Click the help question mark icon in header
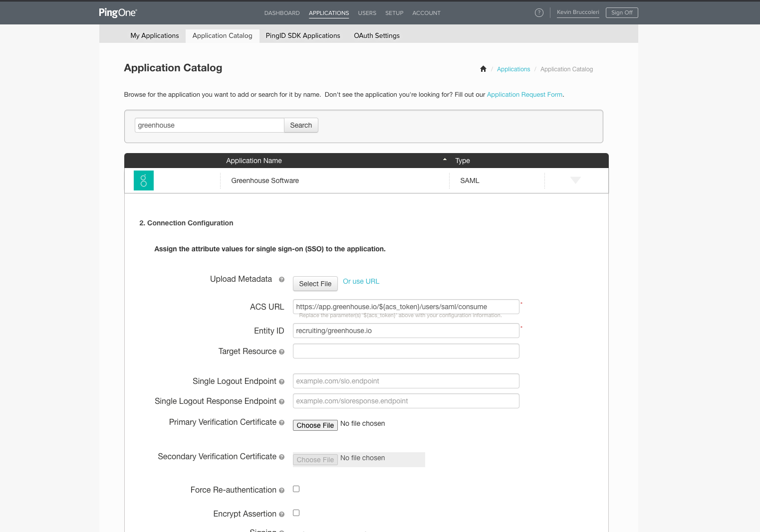This screenshot has width=760, height=532. 539,13
